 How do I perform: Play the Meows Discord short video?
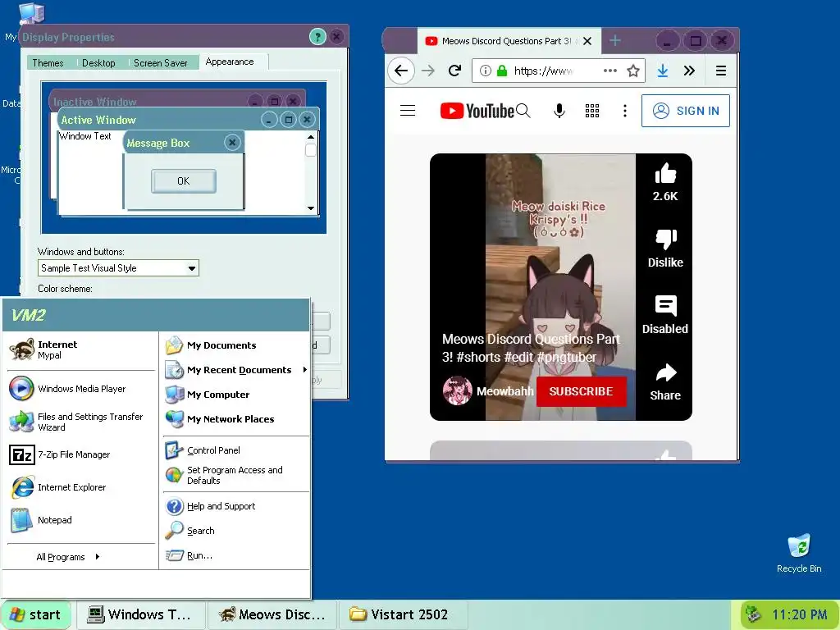pyautogui.click(x=560, y=286)
